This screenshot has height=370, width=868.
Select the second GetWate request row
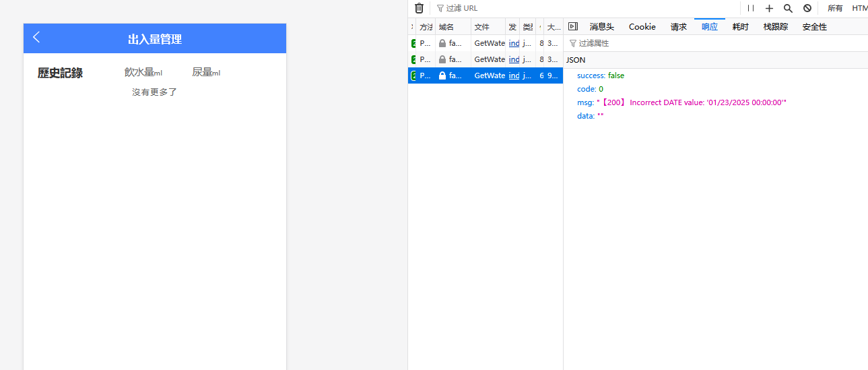(x=486, y=59)
